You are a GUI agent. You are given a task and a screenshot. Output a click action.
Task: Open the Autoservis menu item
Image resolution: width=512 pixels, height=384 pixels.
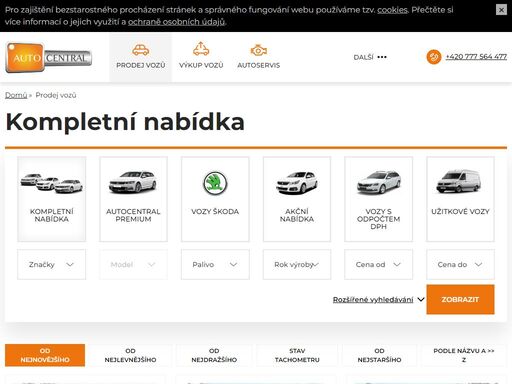pyautogui.click(x=259, y=65)
